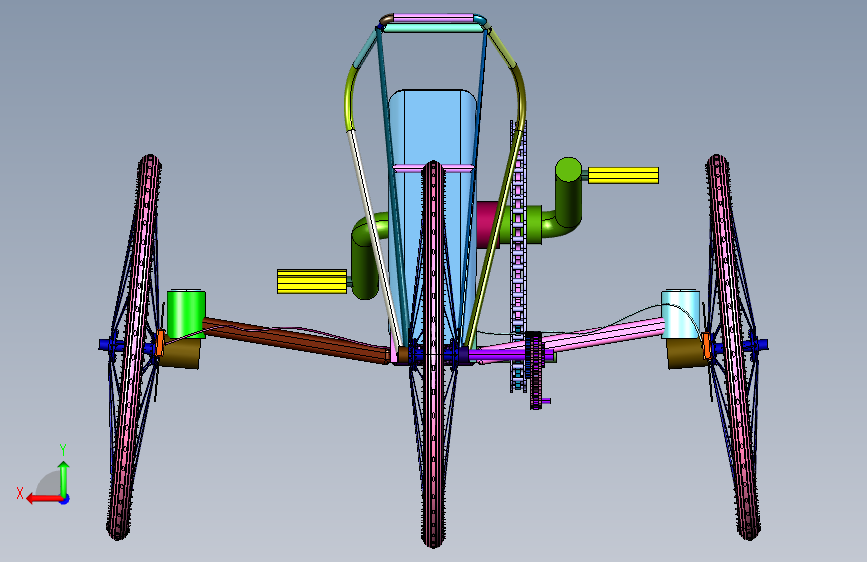The image size is (867, 562).
Task: Select the white left frame strut
Action: (374, 238)
